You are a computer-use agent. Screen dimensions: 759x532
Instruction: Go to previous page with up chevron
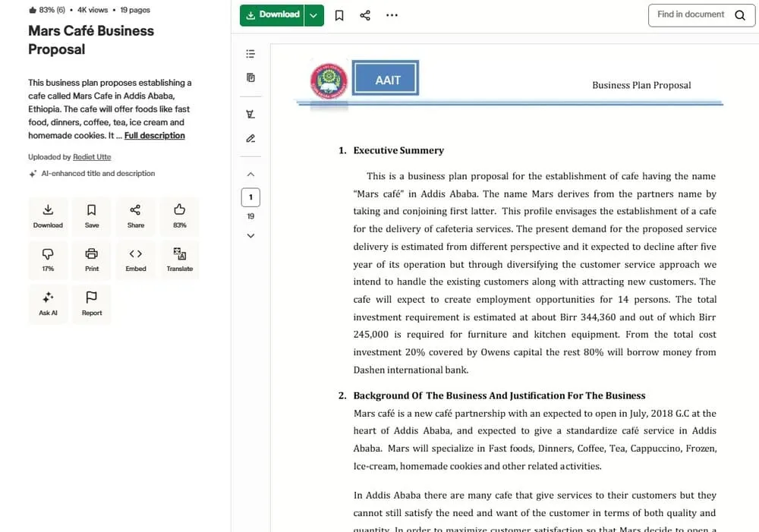(250, 175)
